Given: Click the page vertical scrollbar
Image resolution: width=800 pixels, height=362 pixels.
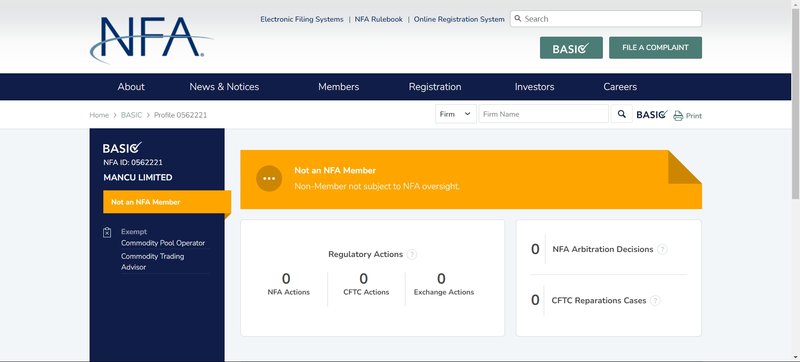Looking at the screenshot, I should pos(795,181).
